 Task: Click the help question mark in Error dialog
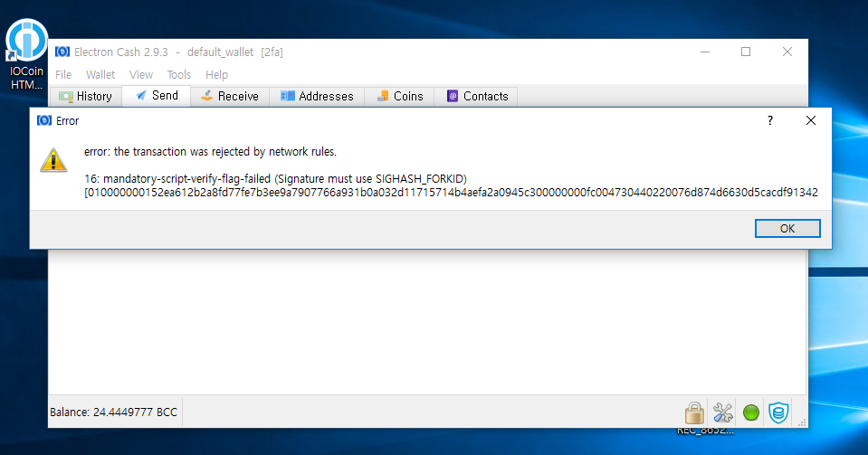point(770,120)
